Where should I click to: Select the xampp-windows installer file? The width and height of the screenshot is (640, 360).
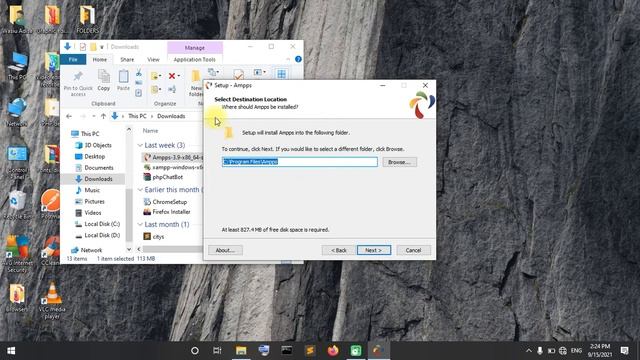tap(173, 167)
